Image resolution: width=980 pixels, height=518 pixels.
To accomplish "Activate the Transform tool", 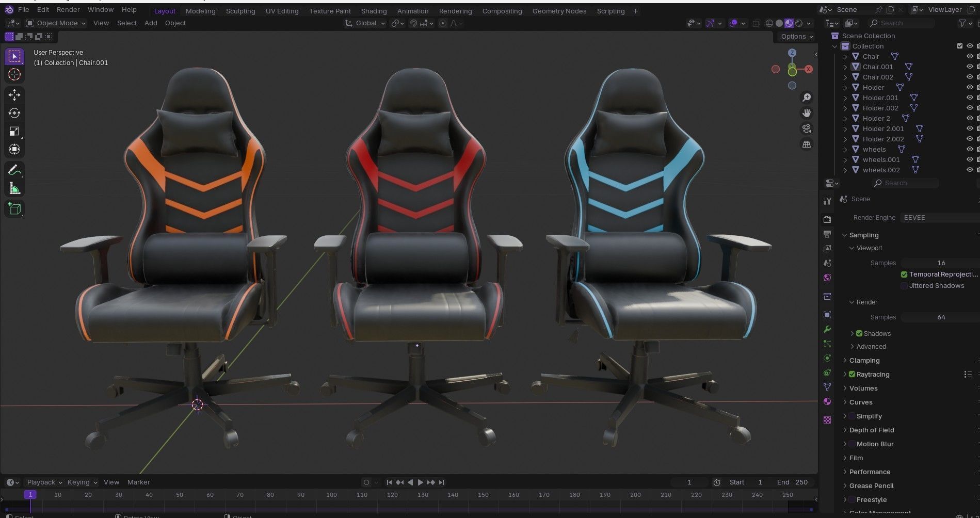I will (x=14, y=149).
